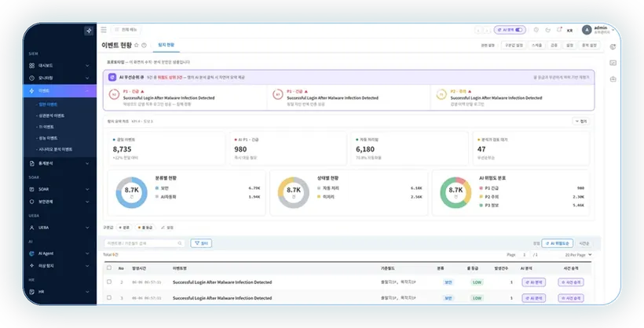Viewport: 644px width, 328px height.
Task: Click the first settings button in the top-right button row
Action: 514,46
